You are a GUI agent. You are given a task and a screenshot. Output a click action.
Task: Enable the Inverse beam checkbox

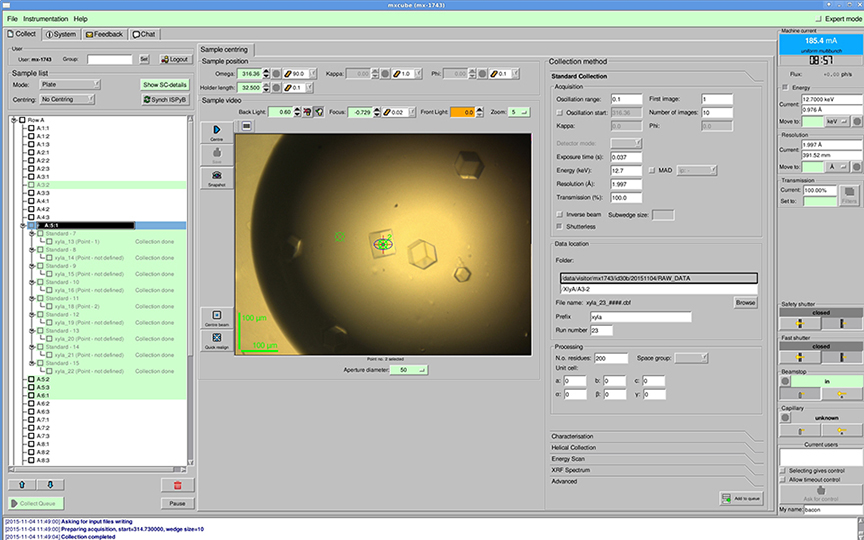click(x=558, y=214)
